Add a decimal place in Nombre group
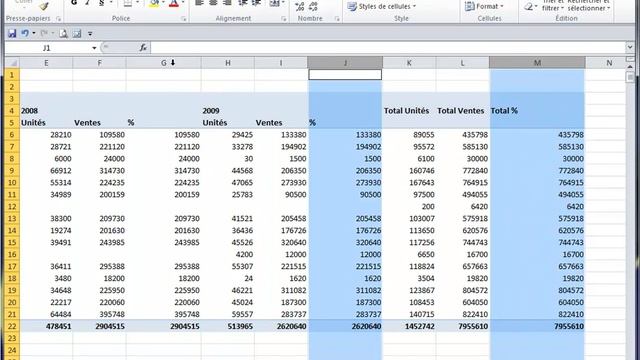This screenshot has height=360, width=640. (300, 6)
